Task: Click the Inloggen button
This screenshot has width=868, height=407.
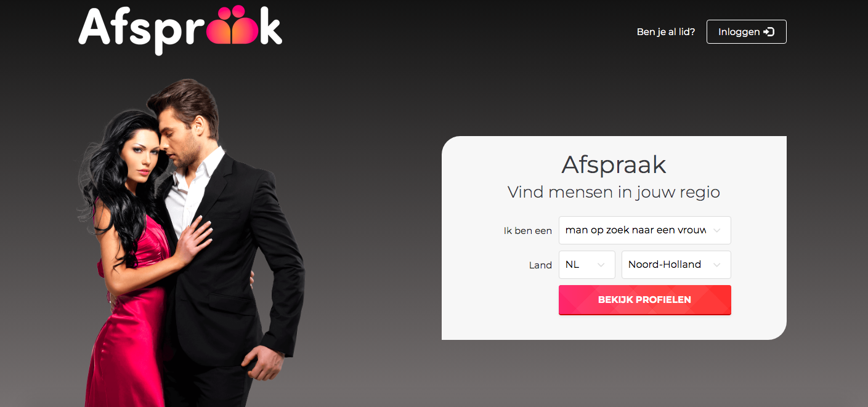Action: pyautogui.click(x=747, y=32)
